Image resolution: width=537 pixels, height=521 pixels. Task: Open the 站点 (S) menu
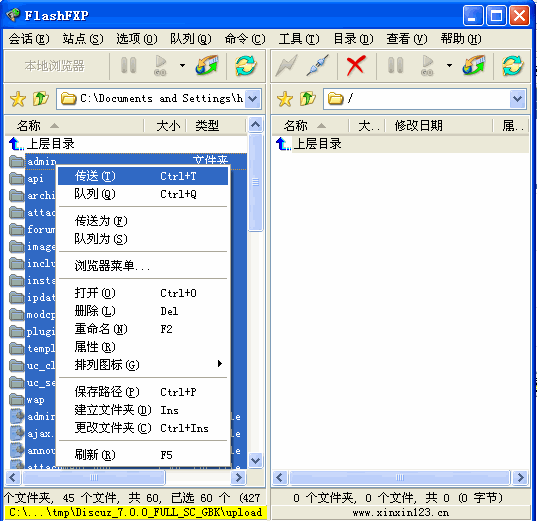[83, 39]
